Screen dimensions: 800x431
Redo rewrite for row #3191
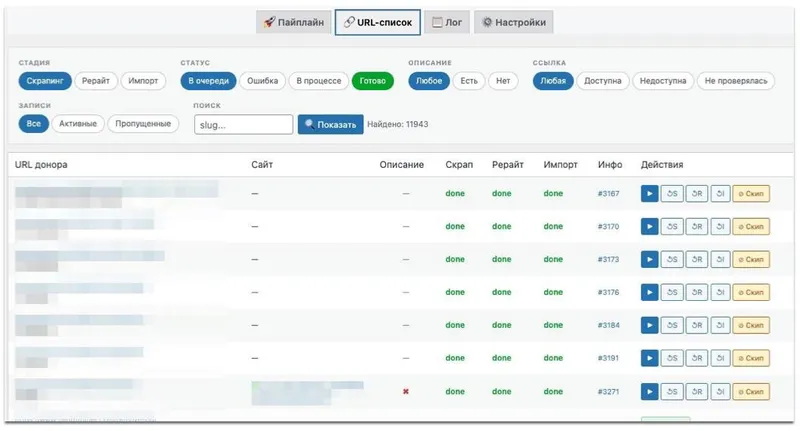[x=697, y=358]
